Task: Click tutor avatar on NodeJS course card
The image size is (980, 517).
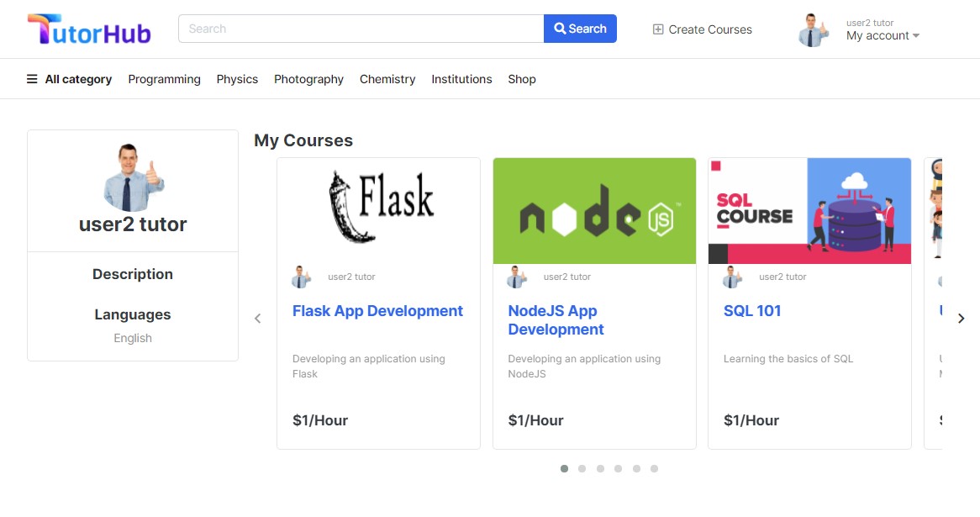Action: (x=517, y=277)
